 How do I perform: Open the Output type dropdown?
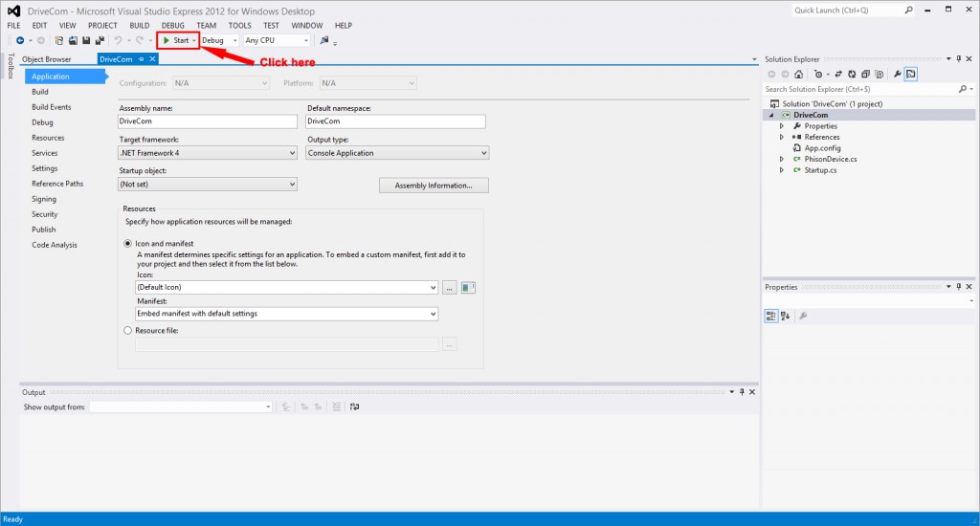(397, 153)
